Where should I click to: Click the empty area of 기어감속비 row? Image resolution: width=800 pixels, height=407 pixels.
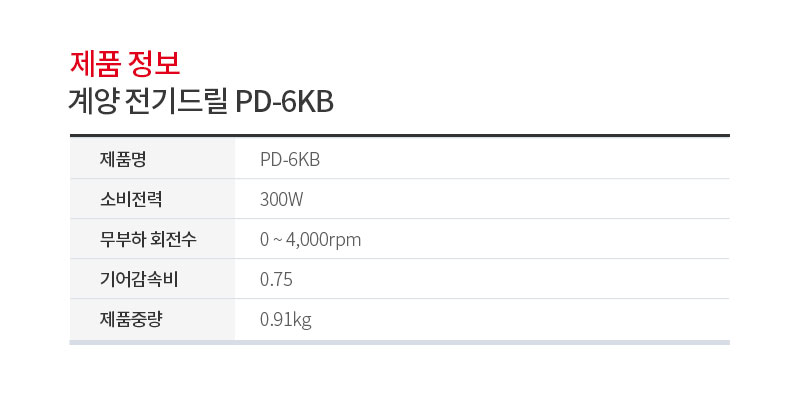(x=510, y=279)
